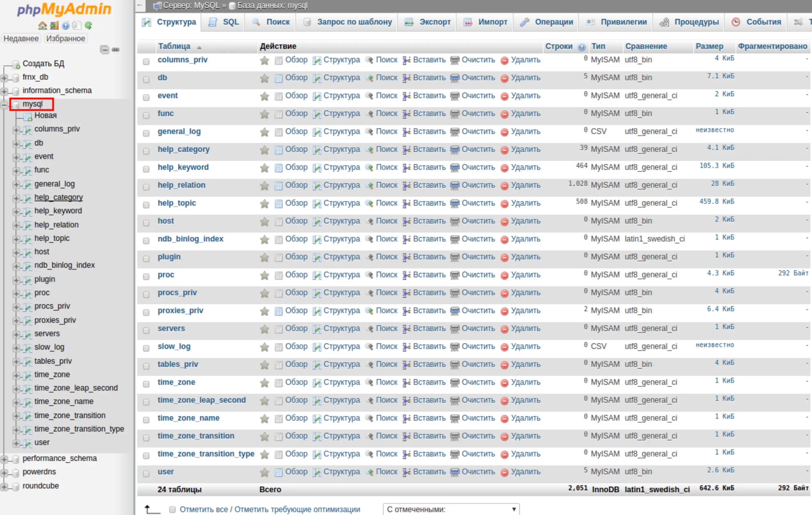The image size is (812, 515).
Task: Click table icon next to columns_priv in tree
Action: click(28, 130)
